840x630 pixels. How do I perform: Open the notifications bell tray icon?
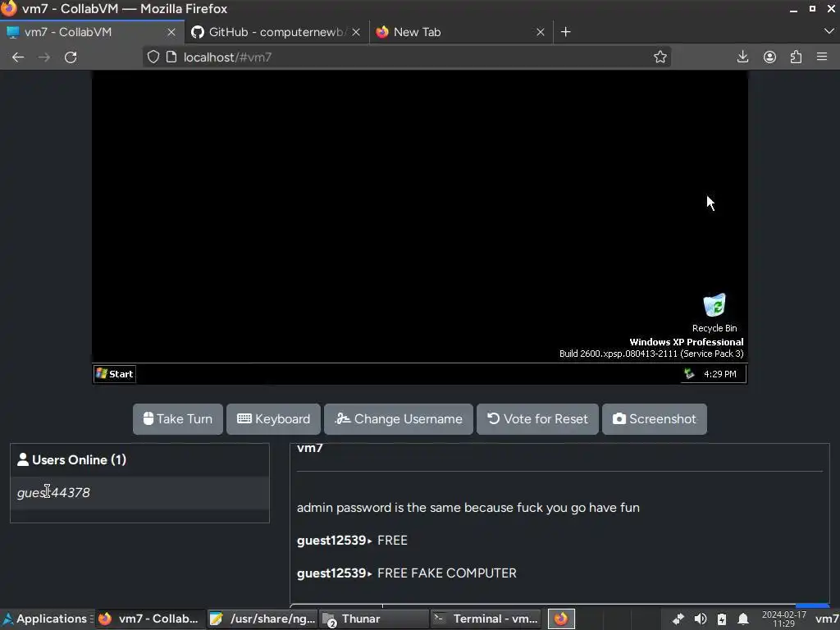click(743, 619)
